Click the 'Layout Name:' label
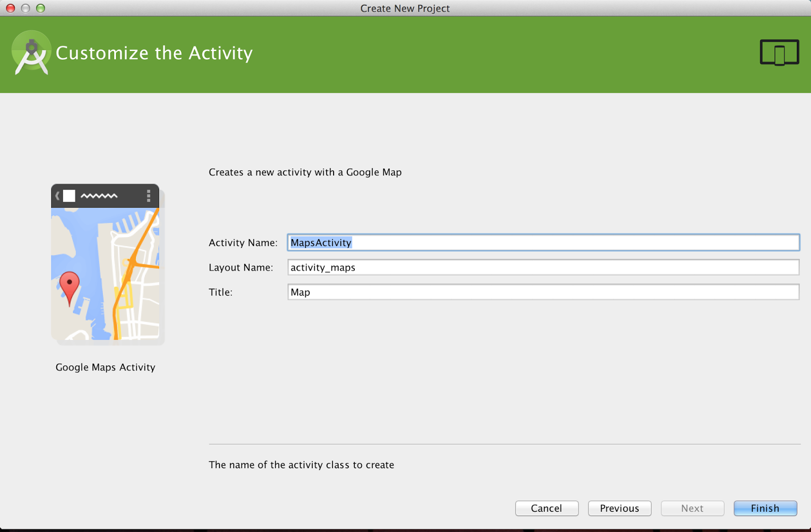811x532 pixels. tap(241, 268)
